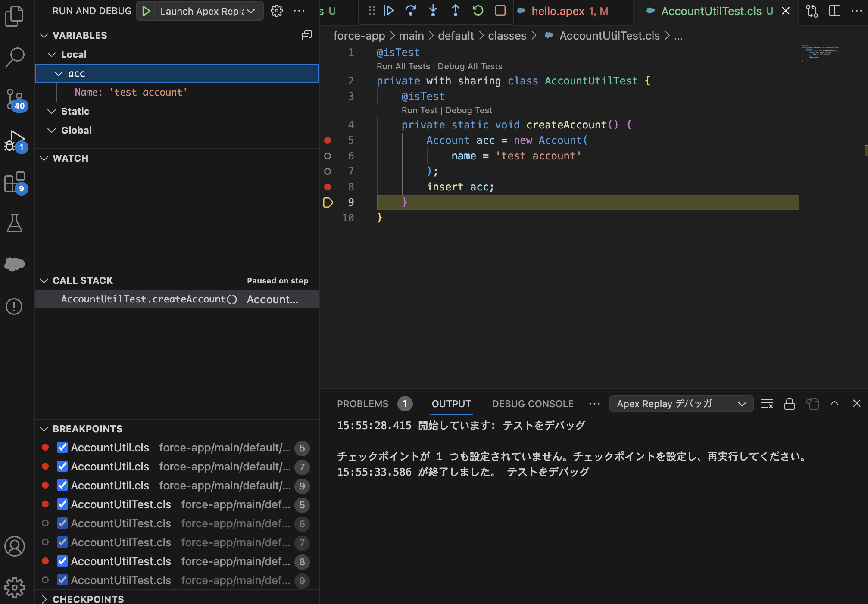Step out of the current function

(455, 11)
